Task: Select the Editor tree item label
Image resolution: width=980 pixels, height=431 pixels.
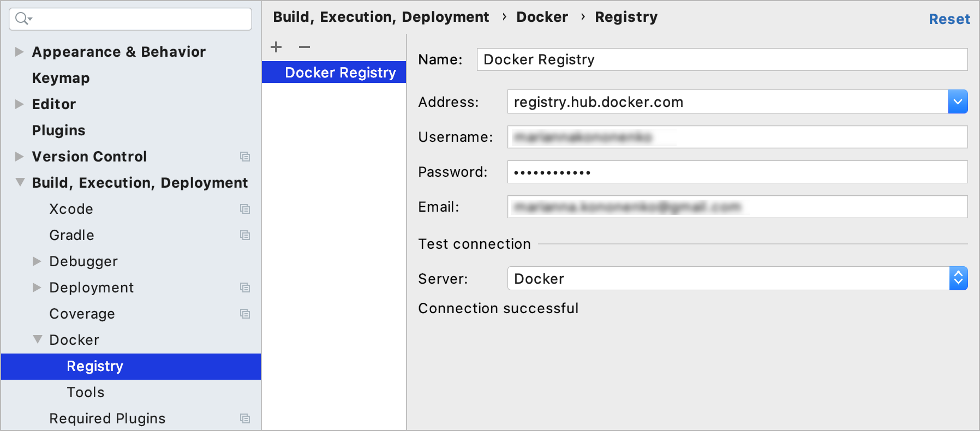Action: [54, 104]
